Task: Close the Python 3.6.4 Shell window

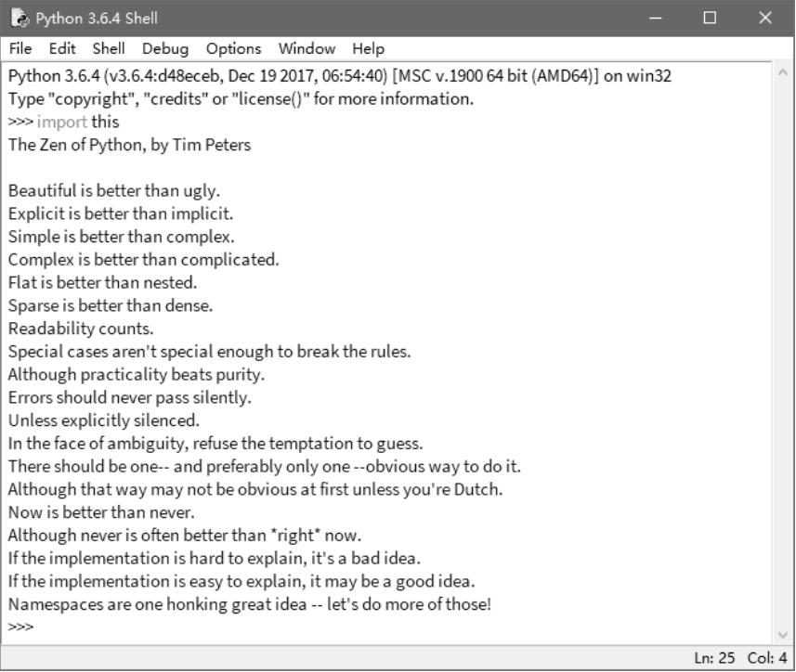Action: coord(764,18)
